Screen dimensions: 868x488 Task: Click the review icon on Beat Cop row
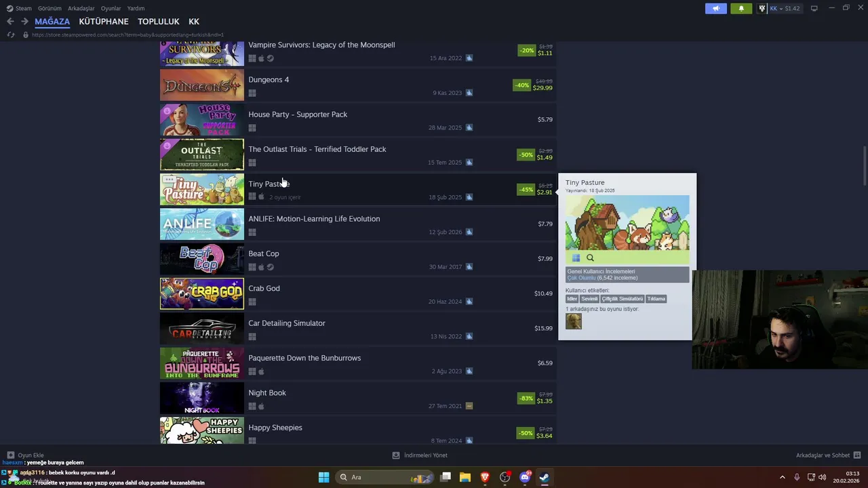469,267
